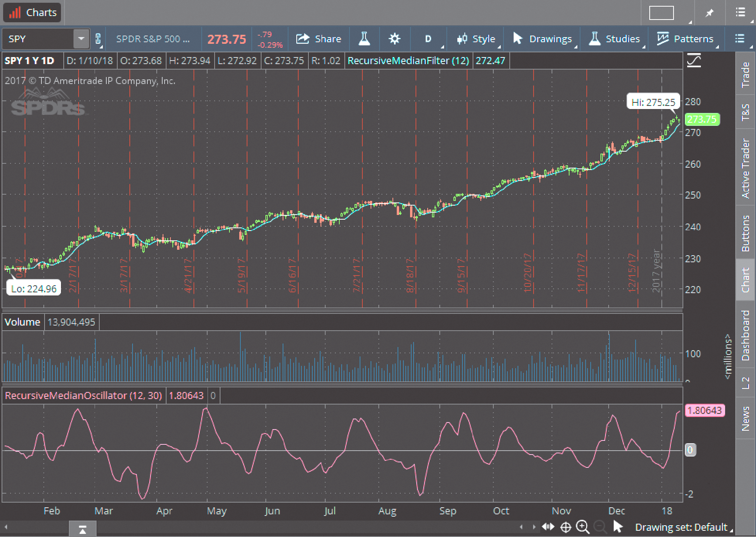This screenshot has width=756, height=537.
Task: Click the Lo: 224.96 price bubble
Action: tap(34, 289)
